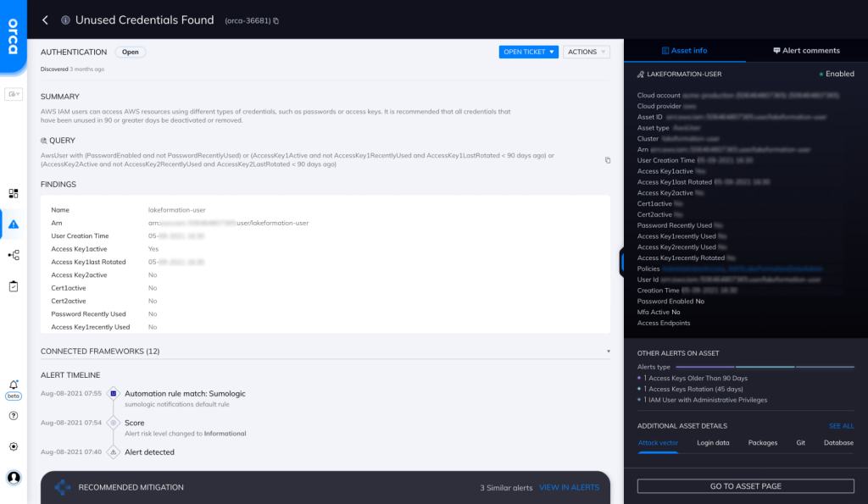Switch to the Asset info tab
868x504 pixels.
684,50
